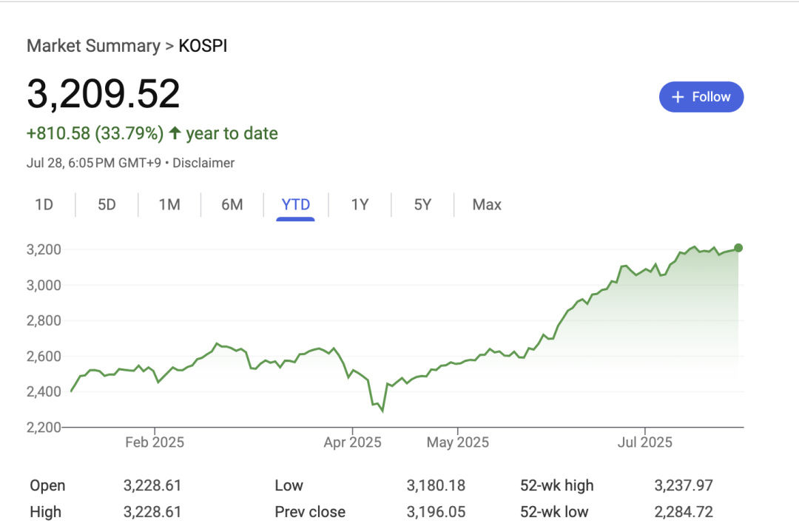Select the Max time range
Viewport: 799px width, 532px height.
[486, 204]
